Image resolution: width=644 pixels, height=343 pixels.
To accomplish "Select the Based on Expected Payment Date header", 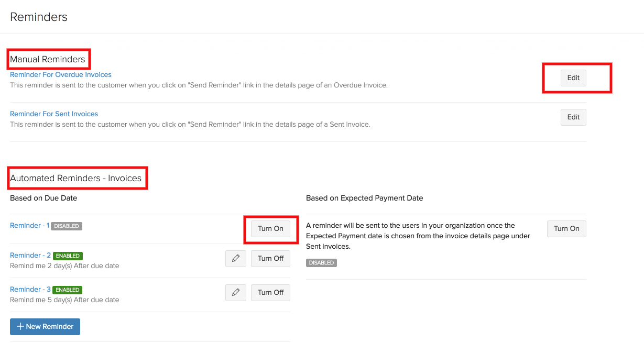I will tap(364, 198).
